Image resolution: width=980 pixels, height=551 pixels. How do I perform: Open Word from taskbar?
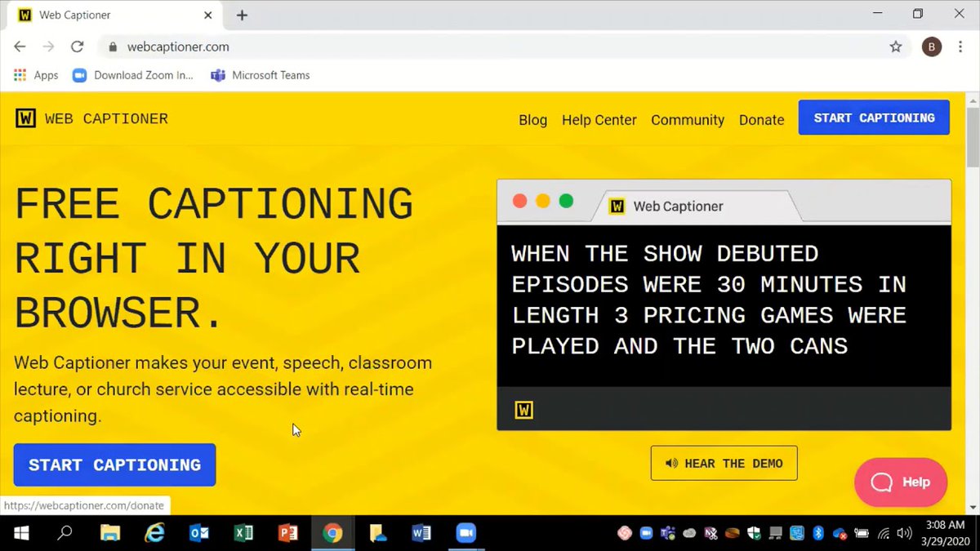(421, 533)
